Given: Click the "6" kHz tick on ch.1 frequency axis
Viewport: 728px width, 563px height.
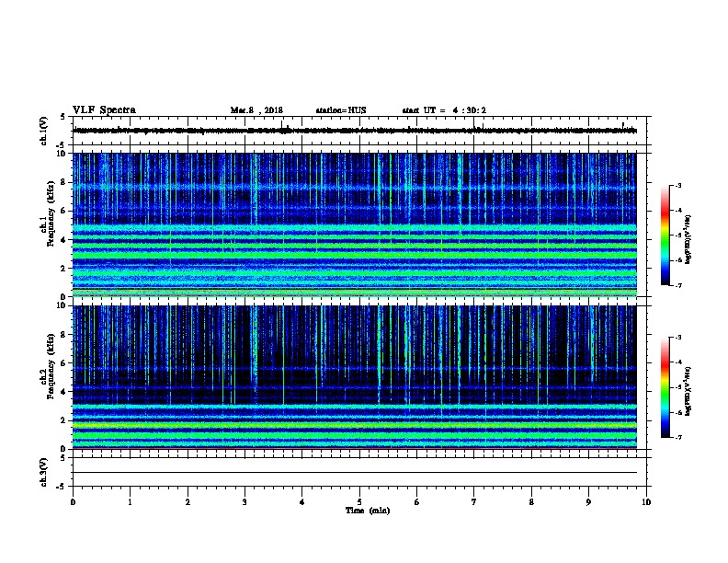Looking at the screenshot, I should coord(64,211).
